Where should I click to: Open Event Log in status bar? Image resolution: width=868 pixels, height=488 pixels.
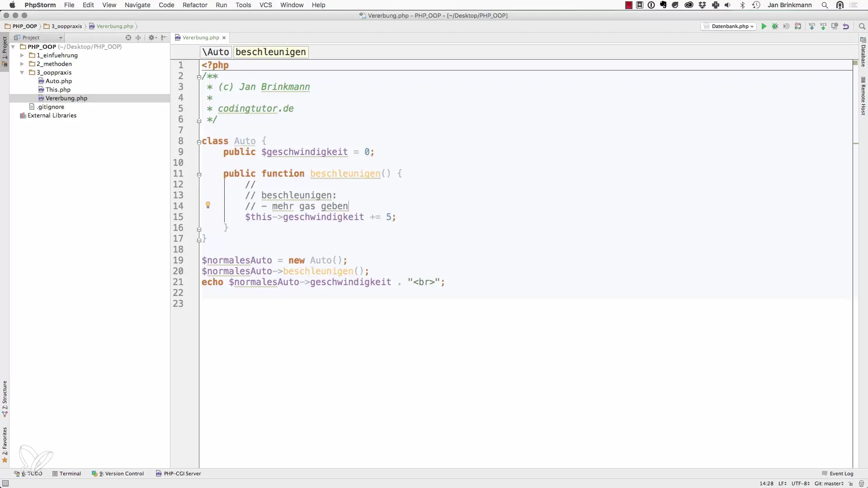[x=838, y=474]
